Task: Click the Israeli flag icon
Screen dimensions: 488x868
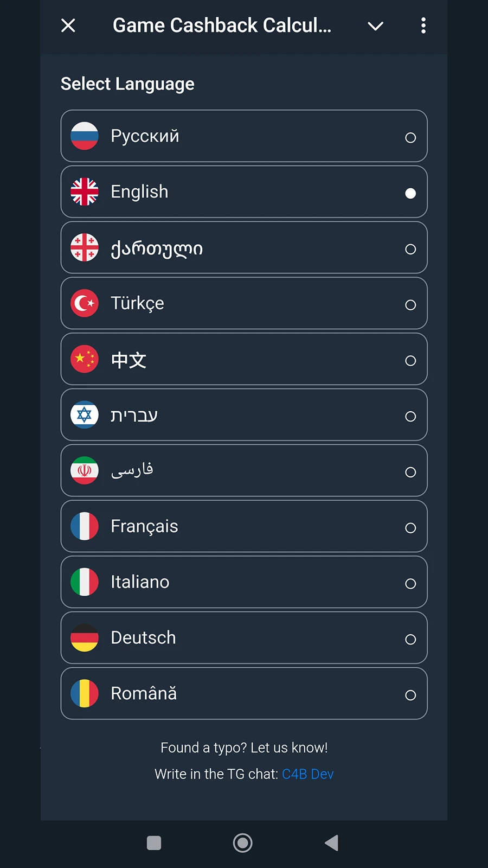Action: click(85, 415)
